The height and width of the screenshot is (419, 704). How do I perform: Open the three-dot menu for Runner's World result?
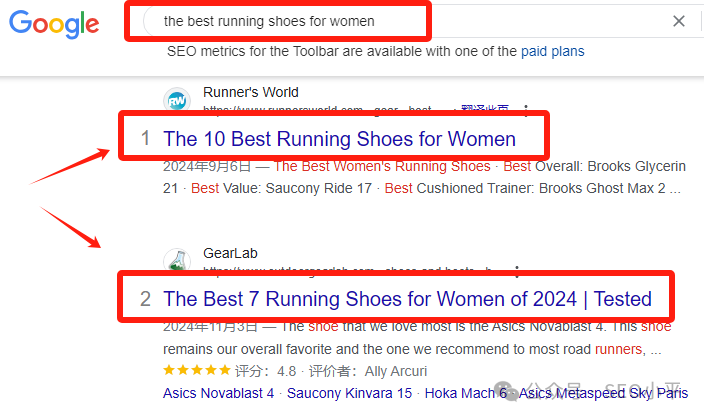point(526,109)
